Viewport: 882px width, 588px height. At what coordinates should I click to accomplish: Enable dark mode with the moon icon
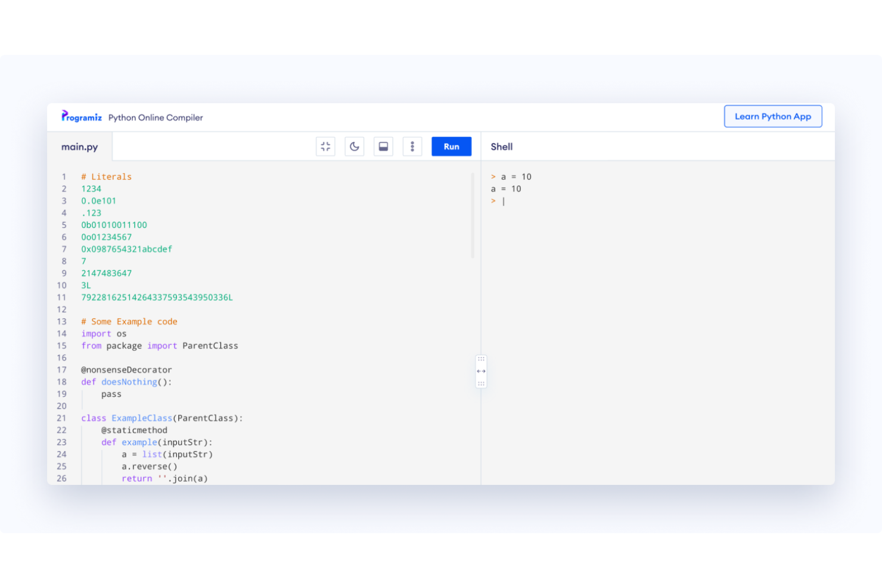(x=354, y=146)
